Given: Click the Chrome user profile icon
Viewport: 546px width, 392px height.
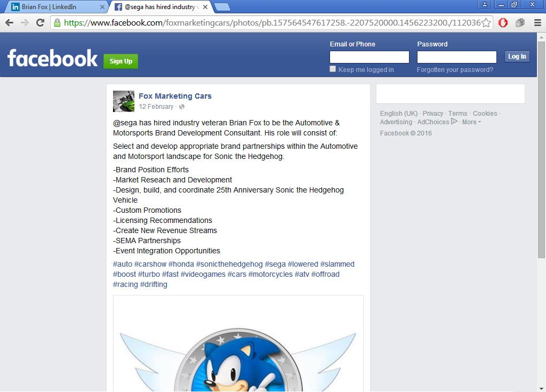Looking at the screenshot, I should point(484,4).
